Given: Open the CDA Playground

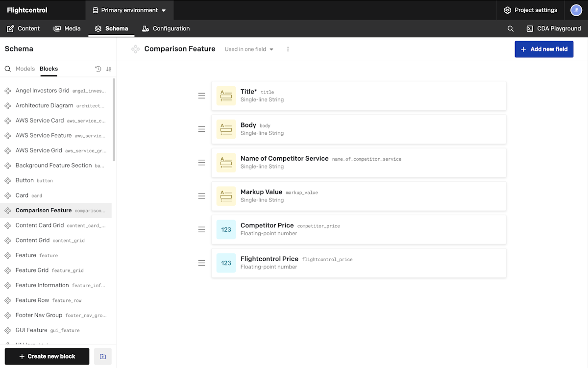Looking at the screenshot, I should (553, 28).
